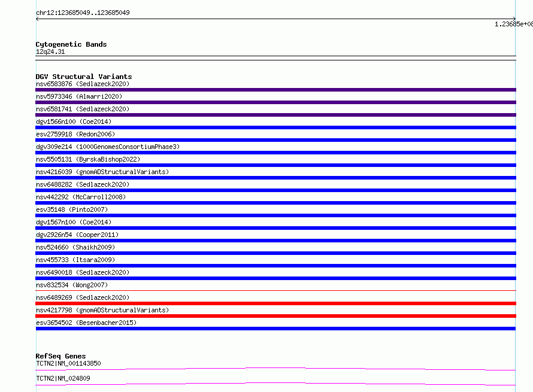This screenshot has height=392, width=533.
Task: Click the red bar under nsv4217798
Action: coord(275,316)
